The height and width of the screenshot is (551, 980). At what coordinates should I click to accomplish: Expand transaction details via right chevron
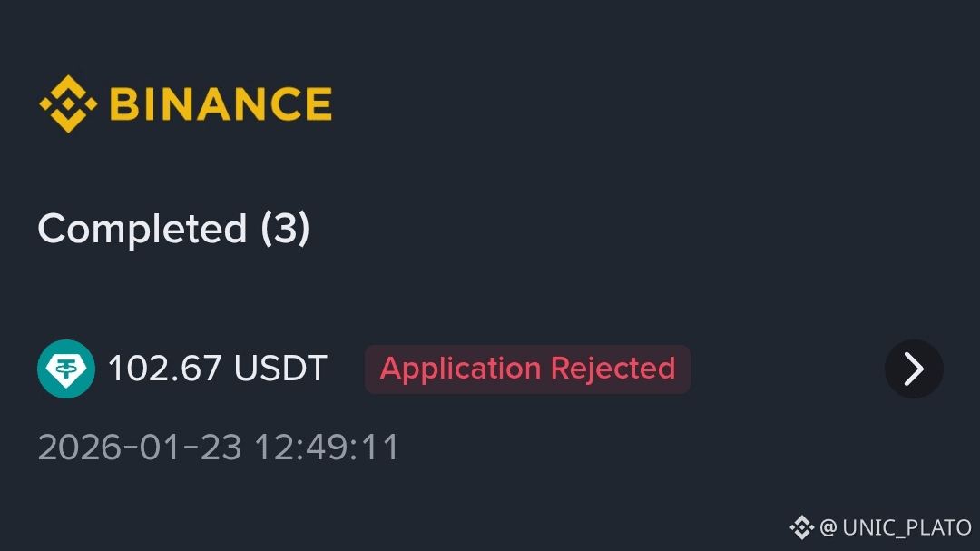(915, 369)
